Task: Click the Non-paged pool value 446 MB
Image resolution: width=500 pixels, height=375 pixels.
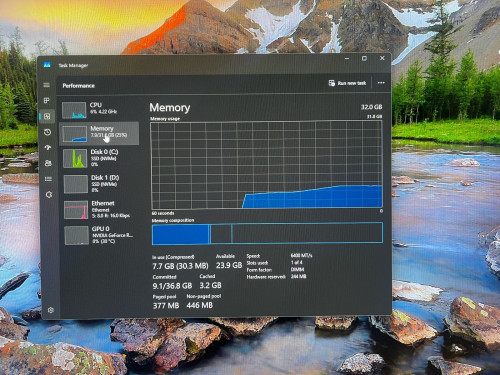Action: coord(200,305)
